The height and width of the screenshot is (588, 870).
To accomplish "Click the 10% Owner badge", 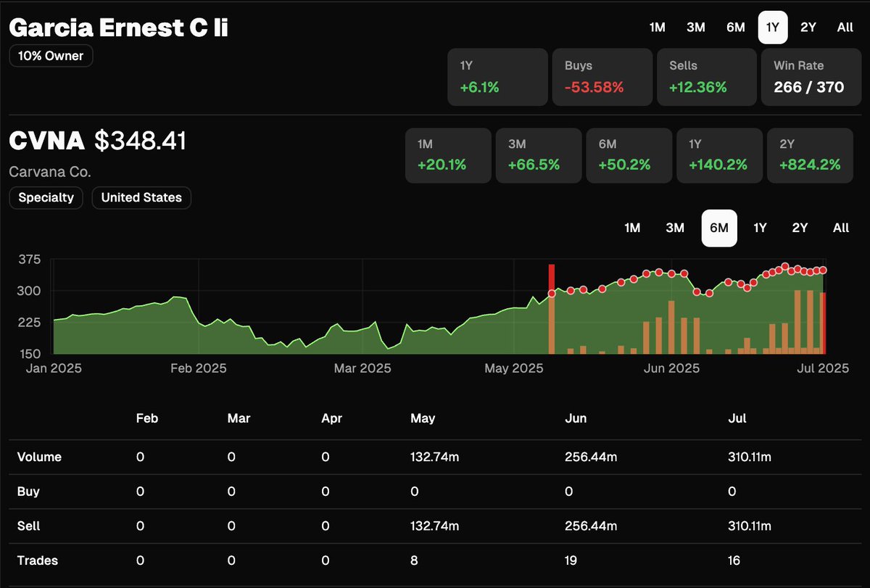I will pos(51,56).
